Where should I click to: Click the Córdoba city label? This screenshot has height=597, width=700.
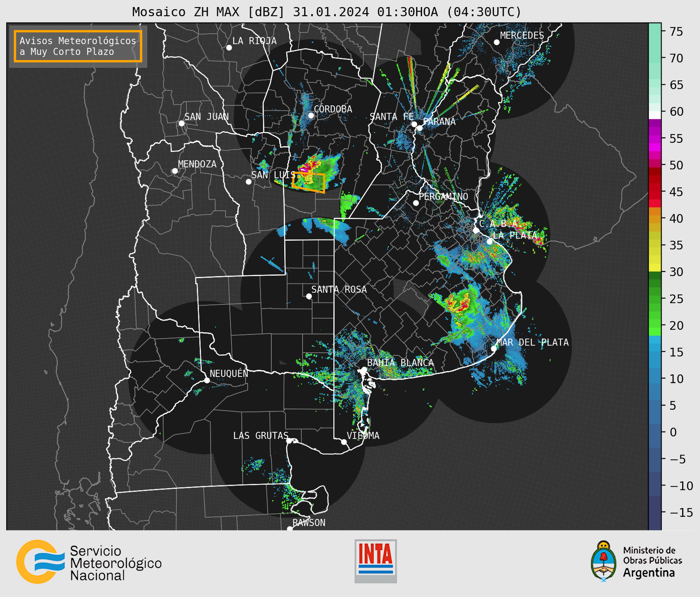point(333,109)
